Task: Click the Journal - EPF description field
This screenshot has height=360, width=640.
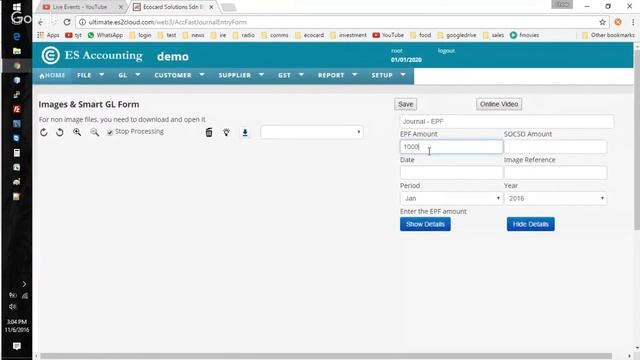Action: click(x=506, y=121)
